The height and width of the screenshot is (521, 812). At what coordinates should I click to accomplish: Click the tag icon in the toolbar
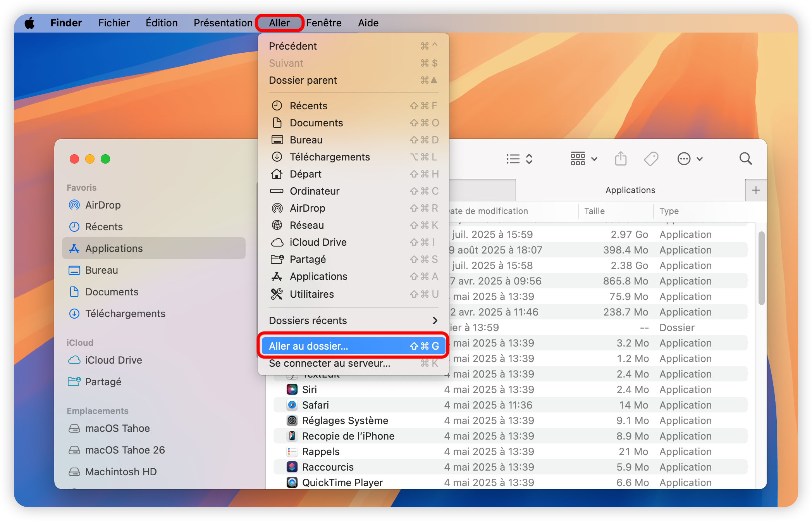651,159
